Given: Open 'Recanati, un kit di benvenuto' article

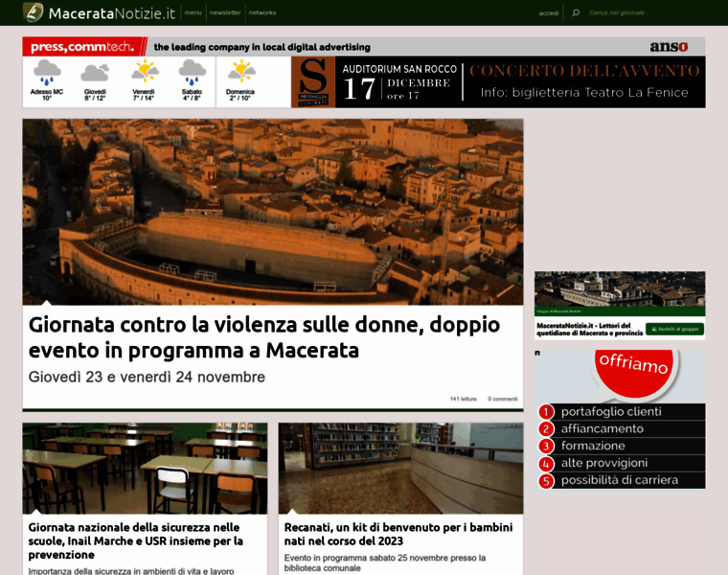Looking at the screenshot, I should (x=398, y=534).
